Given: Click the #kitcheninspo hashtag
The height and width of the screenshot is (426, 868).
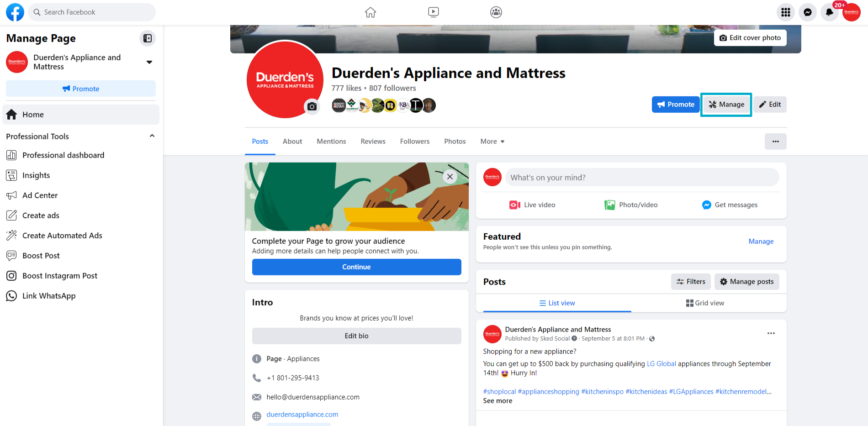Looking at the screenshot, I should tap(602, 392).
